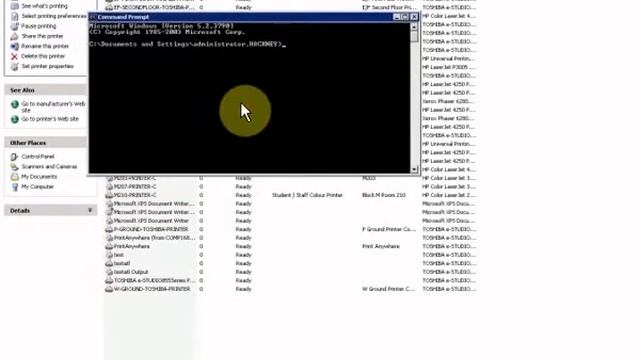Click inside the Command Prompt console area
This screenshot has height=360, width=640.
[249, 98]
